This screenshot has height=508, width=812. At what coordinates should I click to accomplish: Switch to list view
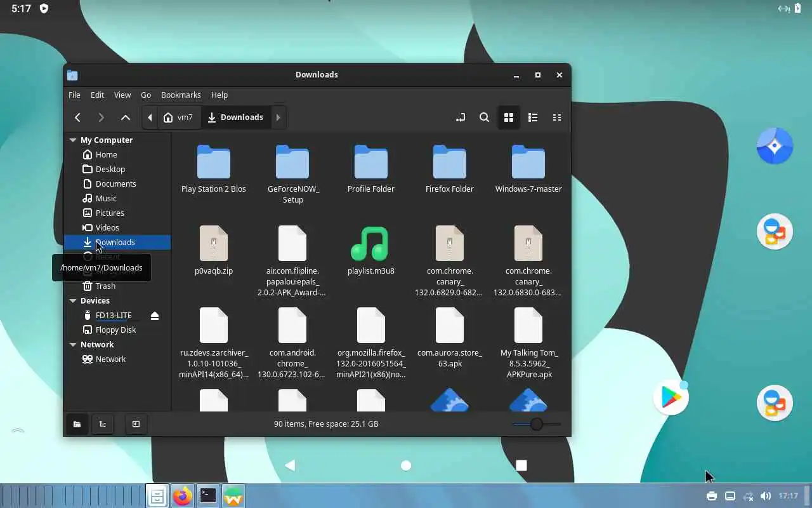click(x=533, y=117)
